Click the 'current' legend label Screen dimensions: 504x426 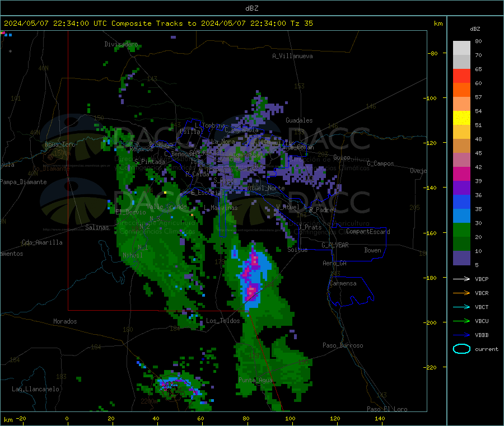click(486, 349)
